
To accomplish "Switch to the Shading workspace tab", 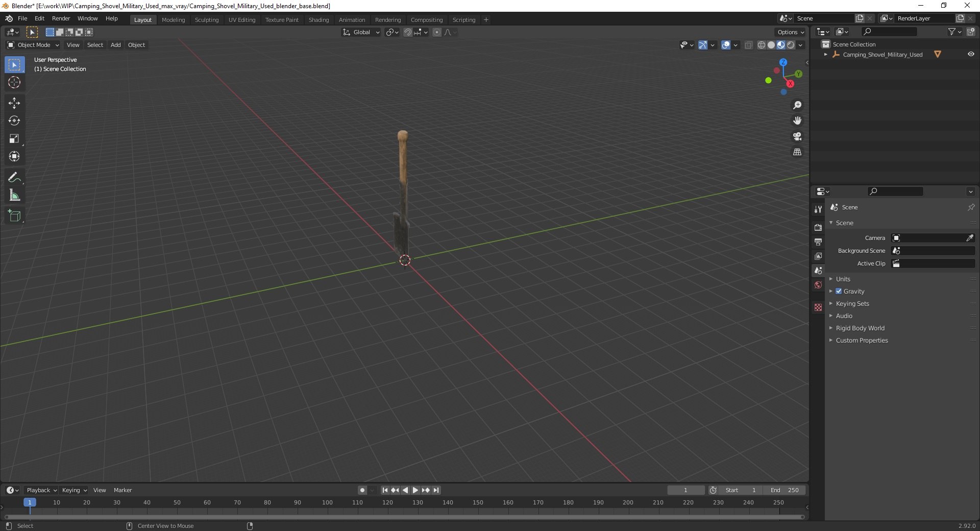I will [x=318, y=20].
